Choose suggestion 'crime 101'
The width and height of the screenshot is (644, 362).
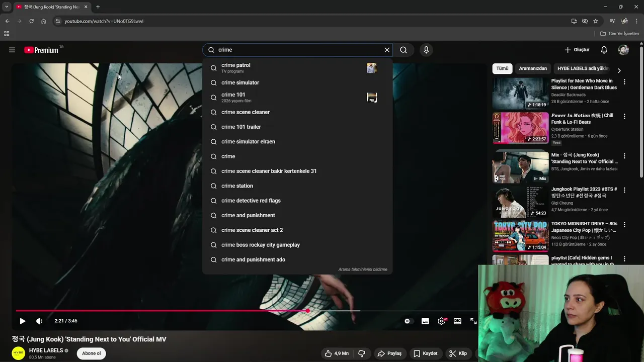click(x=297, y=98)
